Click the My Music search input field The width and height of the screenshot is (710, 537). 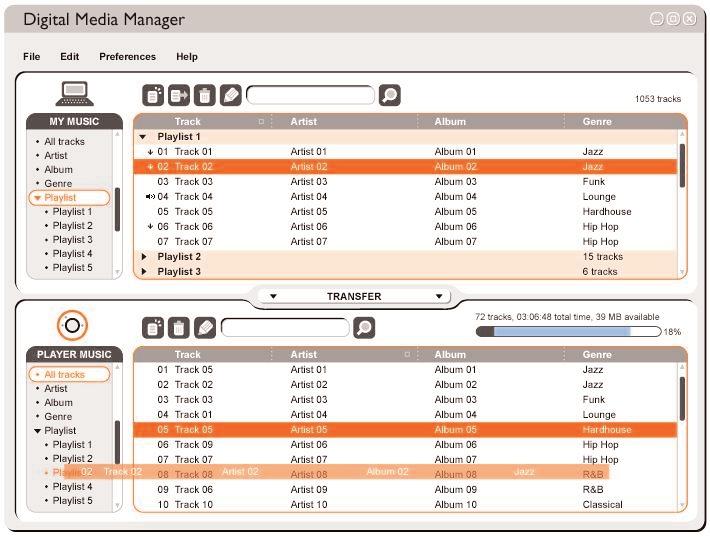[x=311, y=96]
